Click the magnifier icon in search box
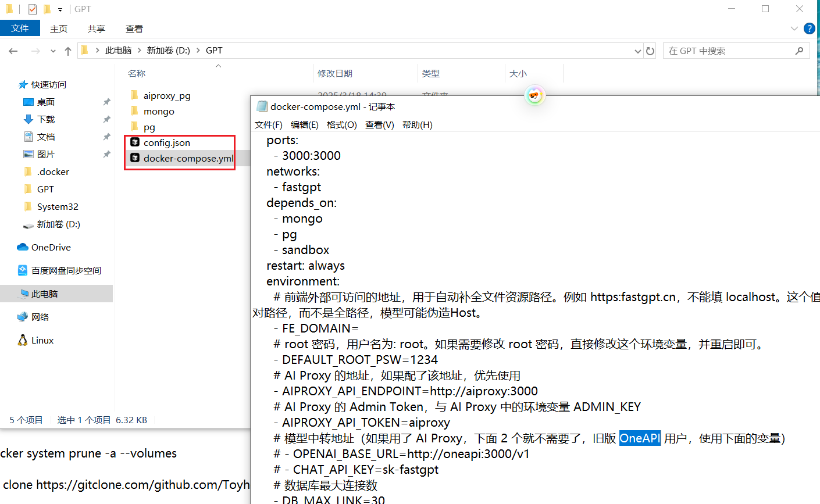This screenshot has height=504, width=820. (799, 51)
